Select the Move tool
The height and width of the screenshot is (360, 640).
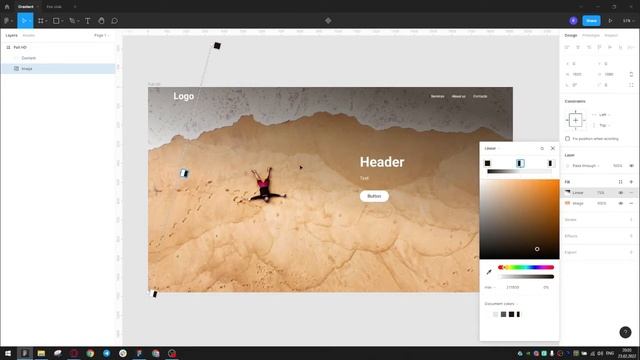pyautogui.click(x=24, y=20)
